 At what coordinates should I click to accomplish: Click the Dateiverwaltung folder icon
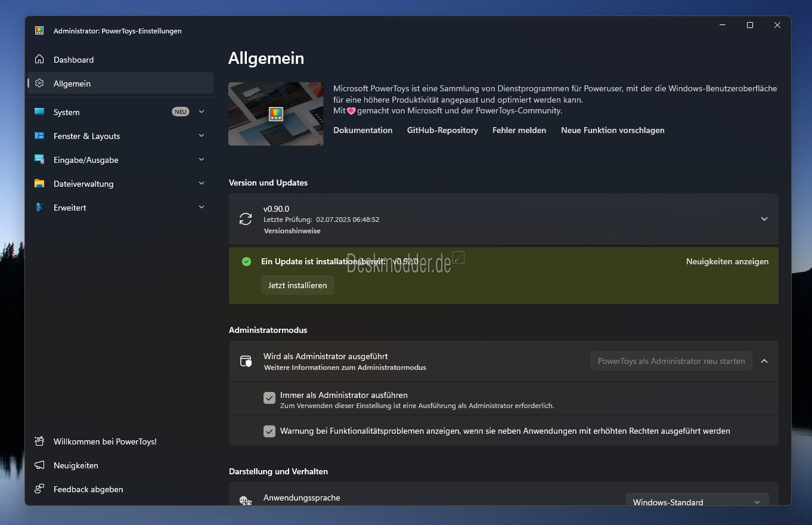[39, 183]
